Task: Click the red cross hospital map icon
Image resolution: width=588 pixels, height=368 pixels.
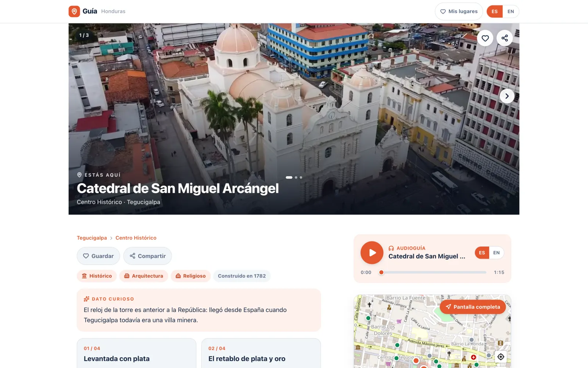Action: pyautogui.click(x=473, y=357)
